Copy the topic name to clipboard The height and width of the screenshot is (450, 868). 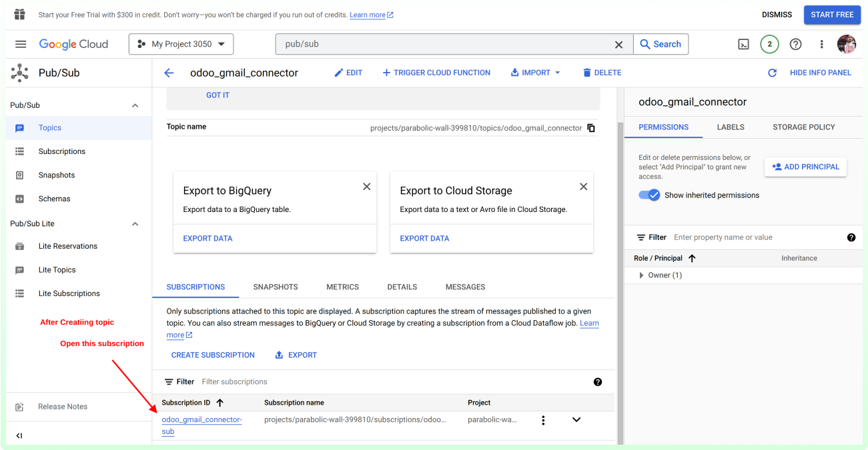coord(590,128)
